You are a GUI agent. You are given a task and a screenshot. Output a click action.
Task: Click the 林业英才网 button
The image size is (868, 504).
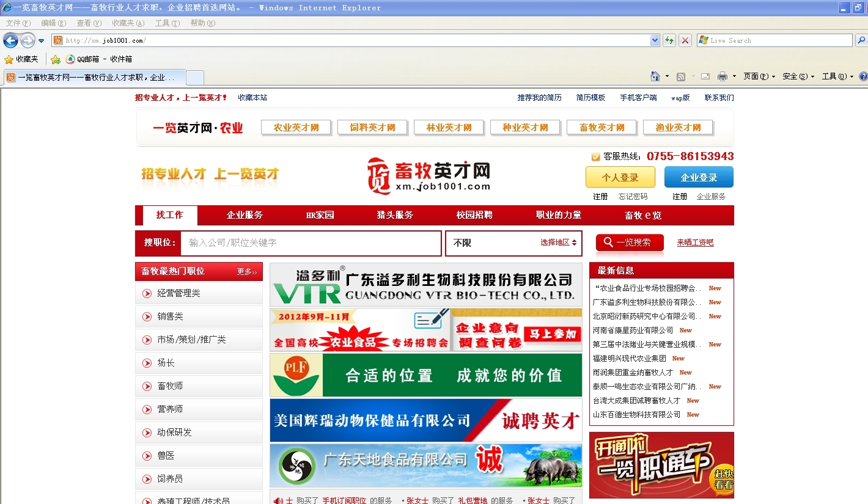click(x=449, y=128)
